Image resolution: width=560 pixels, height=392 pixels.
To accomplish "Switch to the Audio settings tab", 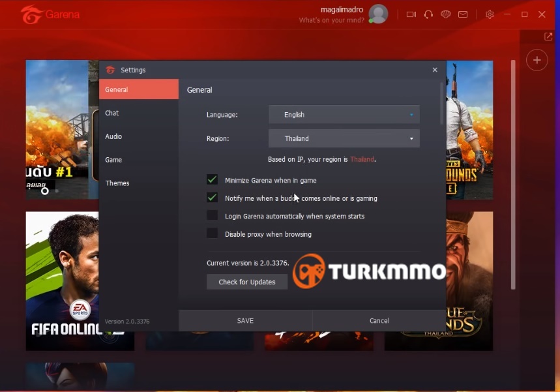I will 139,136.
